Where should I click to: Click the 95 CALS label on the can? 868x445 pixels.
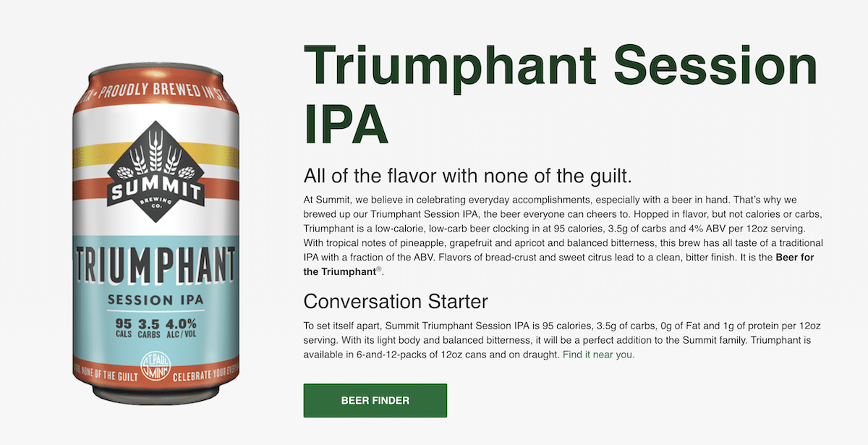123,329
